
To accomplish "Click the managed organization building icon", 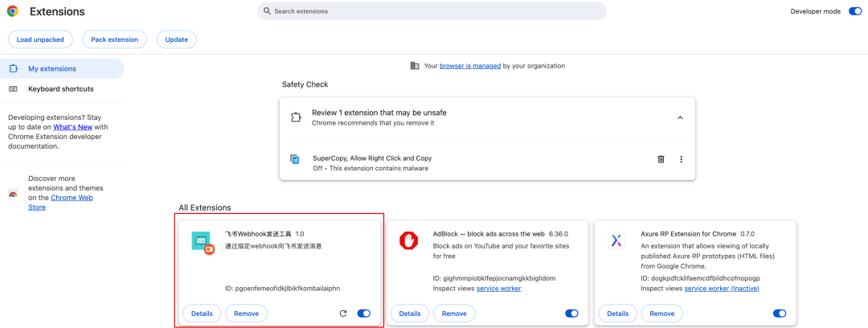I will [x=415, y=65].
